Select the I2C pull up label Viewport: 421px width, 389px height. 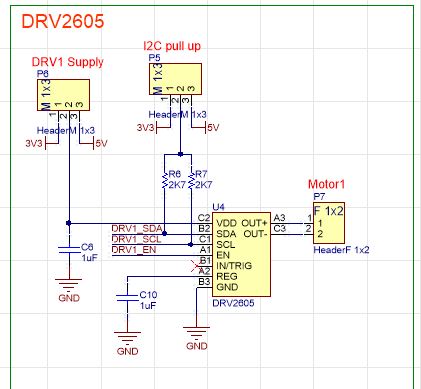pos(172,46)
